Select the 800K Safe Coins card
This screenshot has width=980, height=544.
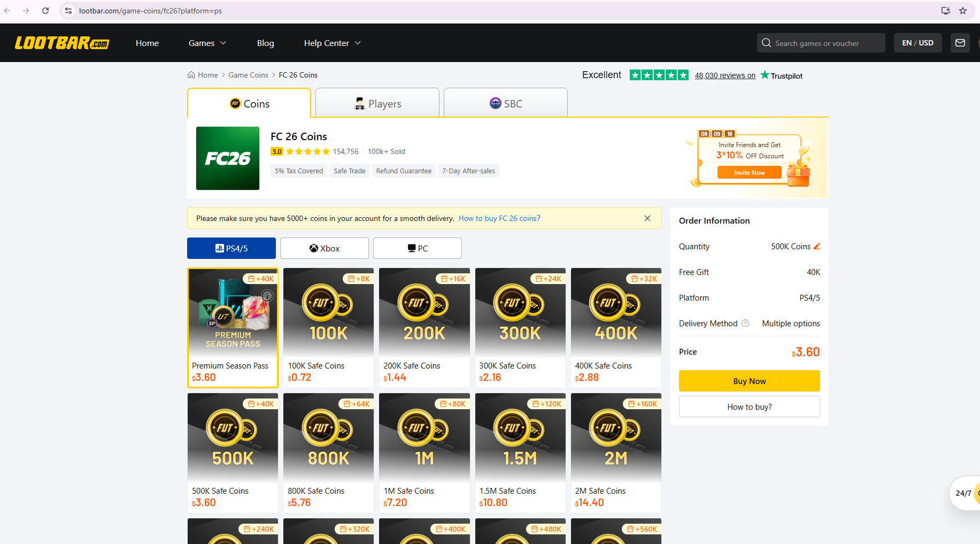328,453
